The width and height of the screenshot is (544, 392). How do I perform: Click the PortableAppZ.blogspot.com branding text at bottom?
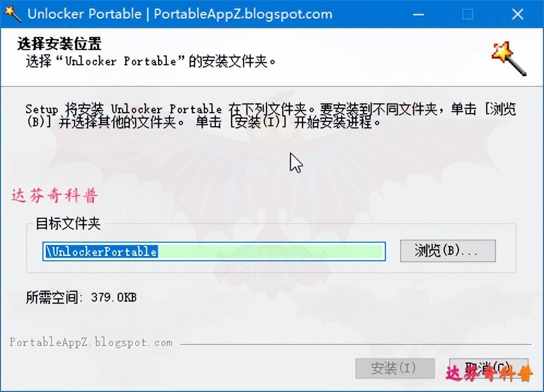tap(91, 342)
